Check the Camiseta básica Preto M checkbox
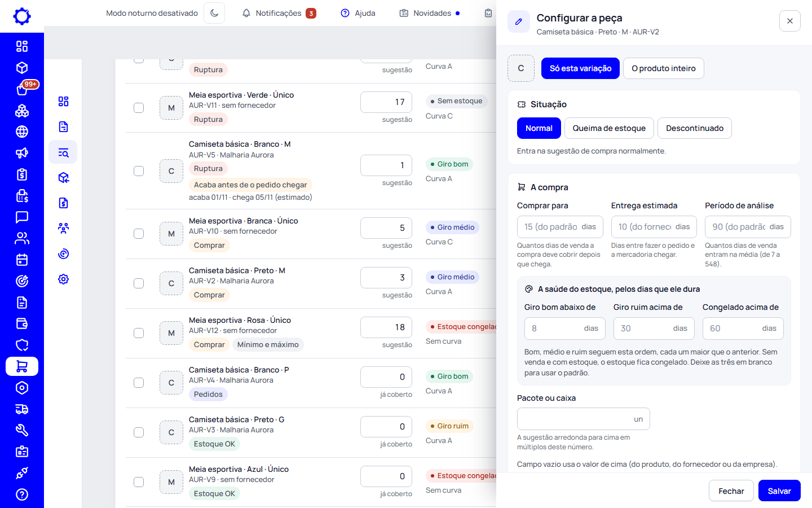Screen dimensions: 812x508 139,283
